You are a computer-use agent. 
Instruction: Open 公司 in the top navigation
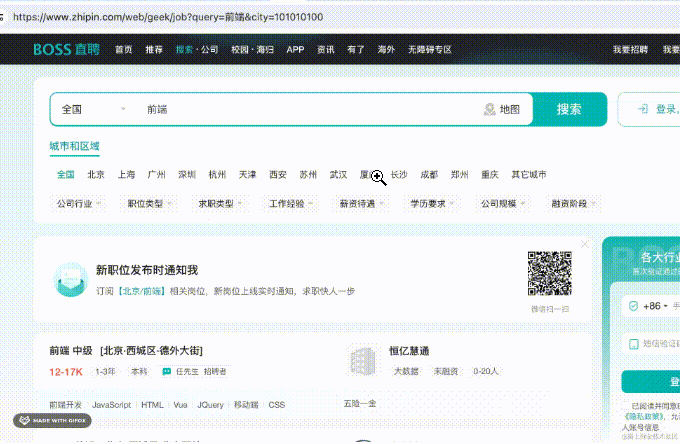209,49
